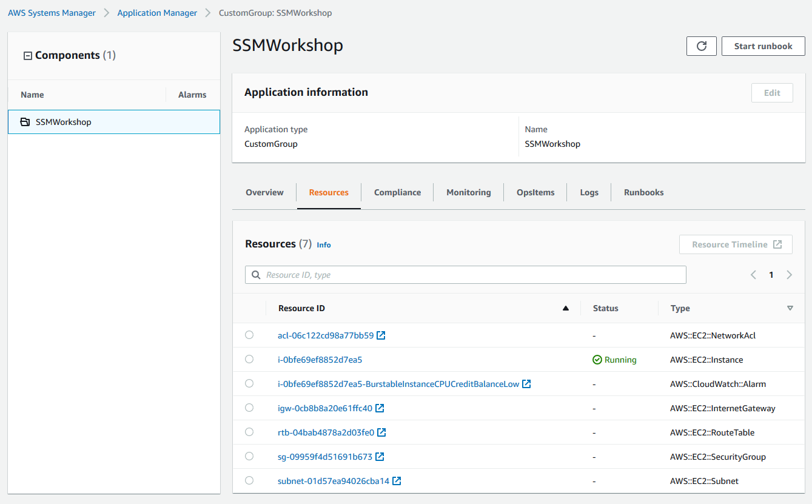Focus the Resource ID, type search field

[466, 275]
